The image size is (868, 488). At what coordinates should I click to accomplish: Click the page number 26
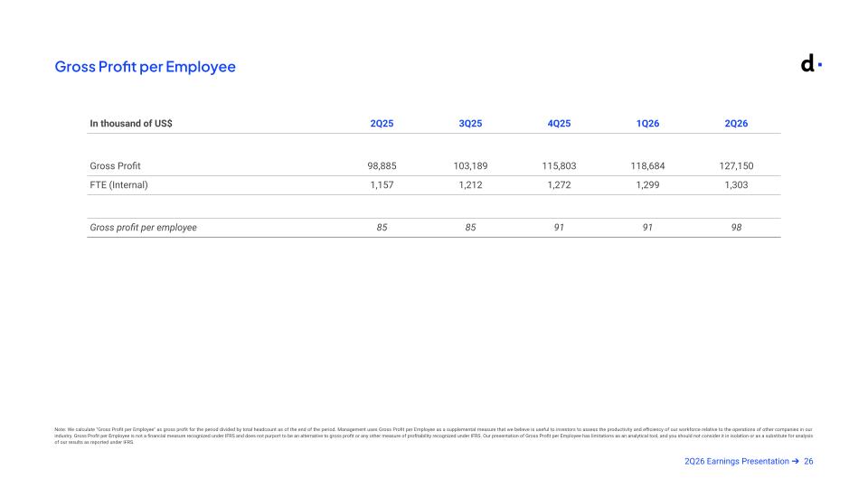pyautogui.click(x=808, y=462)
